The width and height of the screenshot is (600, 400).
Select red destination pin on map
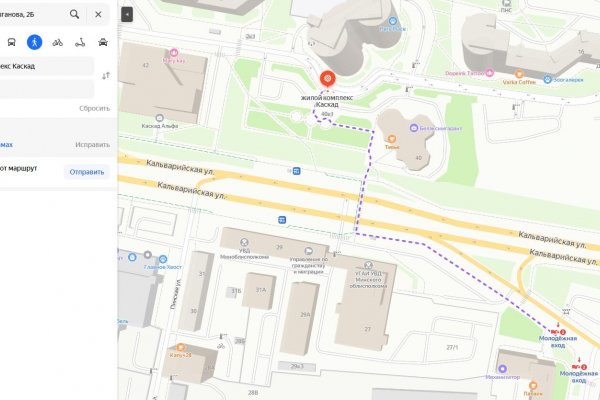tap(328, 79)
